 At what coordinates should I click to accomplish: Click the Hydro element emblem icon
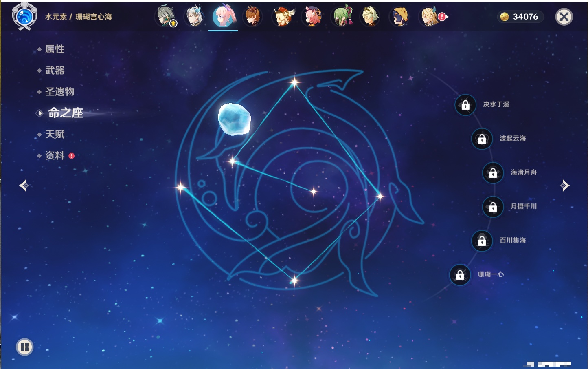pyautogui.click(x=24, y=16)
